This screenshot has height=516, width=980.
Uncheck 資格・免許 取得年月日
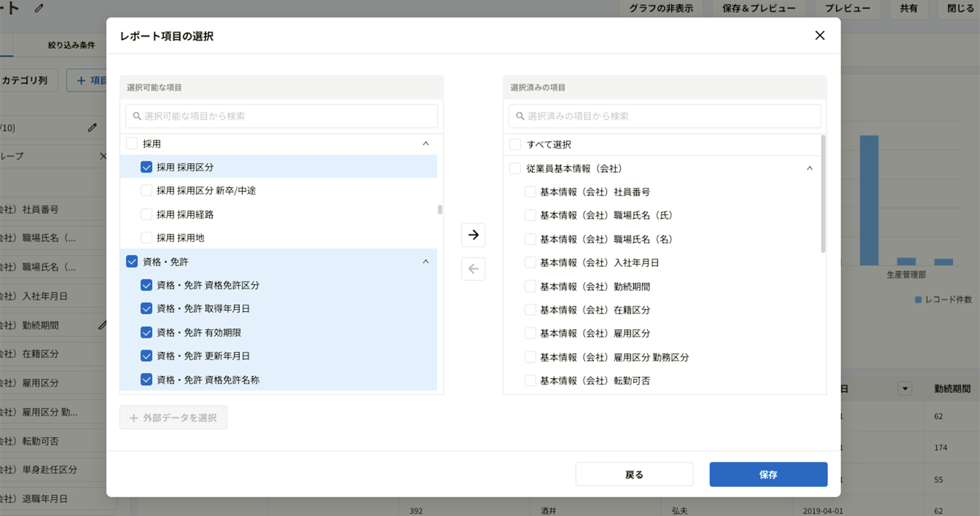click(146, 308)
